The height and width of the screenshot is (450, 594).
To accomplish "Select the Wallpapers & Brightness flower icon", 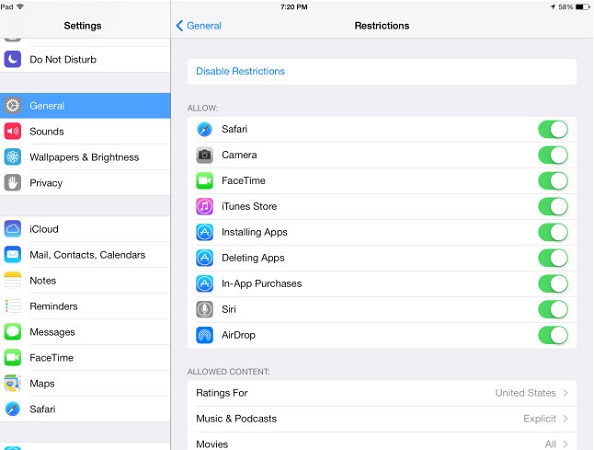I will 13,157.
